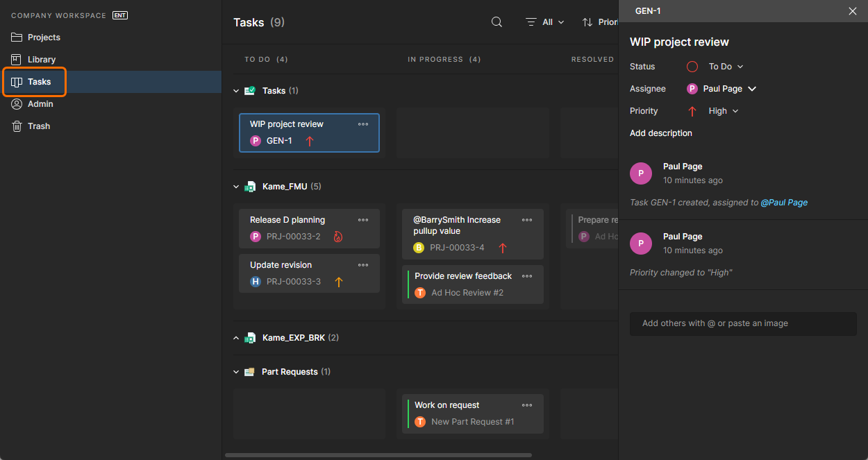868x460 pixels.
Task: Collapse the Tasks group chevron
Action: tap(236, 91)
